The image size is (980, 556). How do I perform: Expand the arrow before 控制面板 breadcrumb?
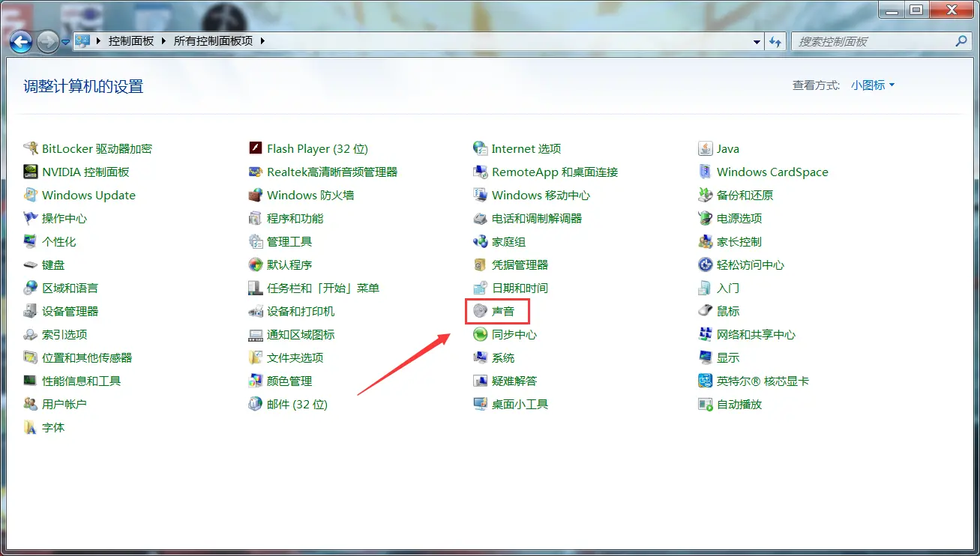[98, 41]
